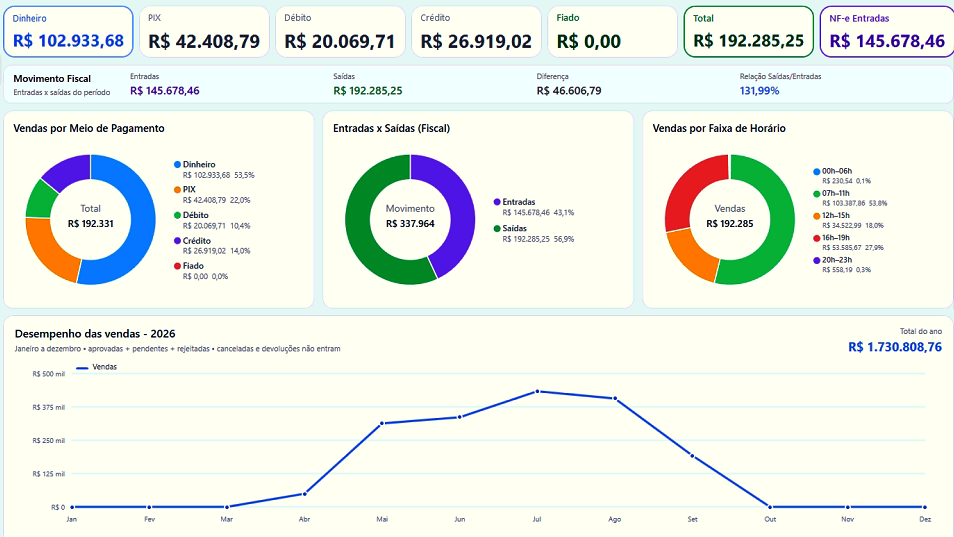Click the Dinheiro legend label
Viewport: 954px width, 537px height.
pos(199,165)
